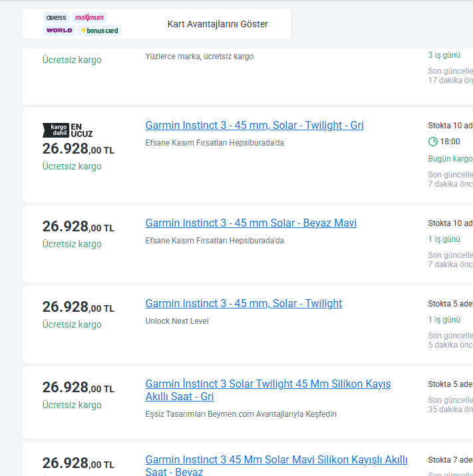Click 18:00 cutoff time text

(450, 142)
